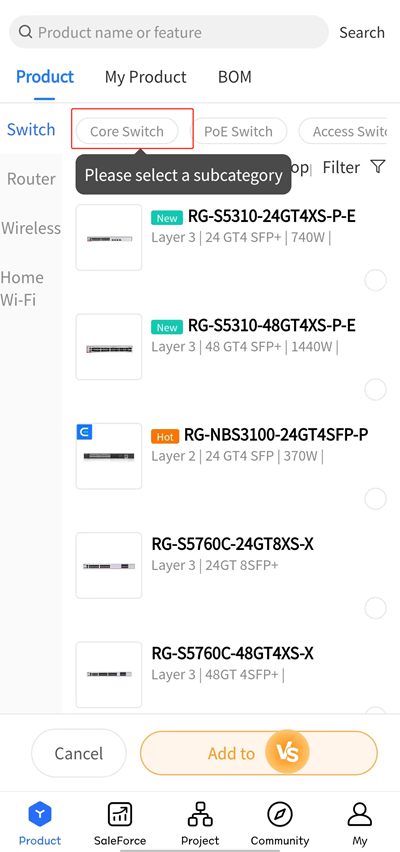Switch to the My Product tab
The height and width of the screenshot is (852, 400).
click(x=146, y=77)
